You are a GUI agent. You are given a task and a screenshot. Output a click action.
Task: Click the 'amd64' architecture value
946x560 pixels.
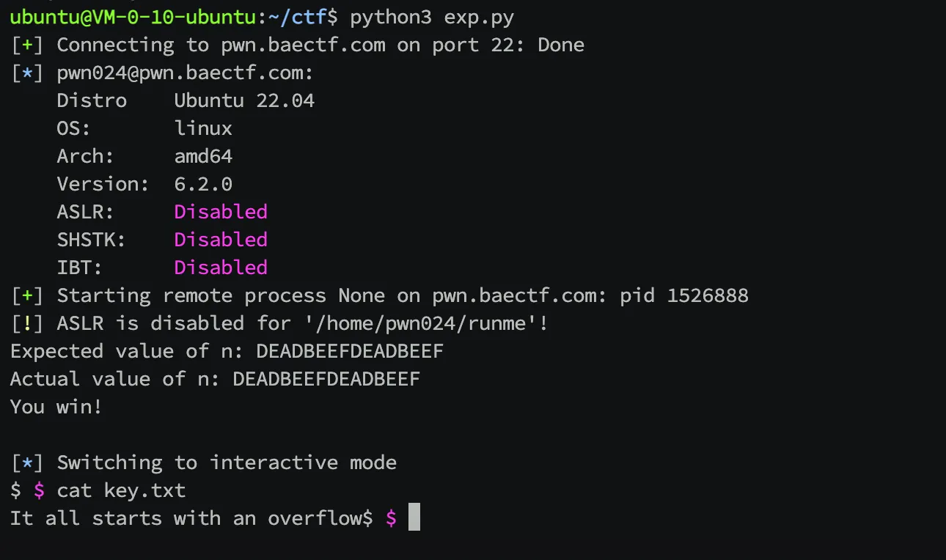coord(203,156)
